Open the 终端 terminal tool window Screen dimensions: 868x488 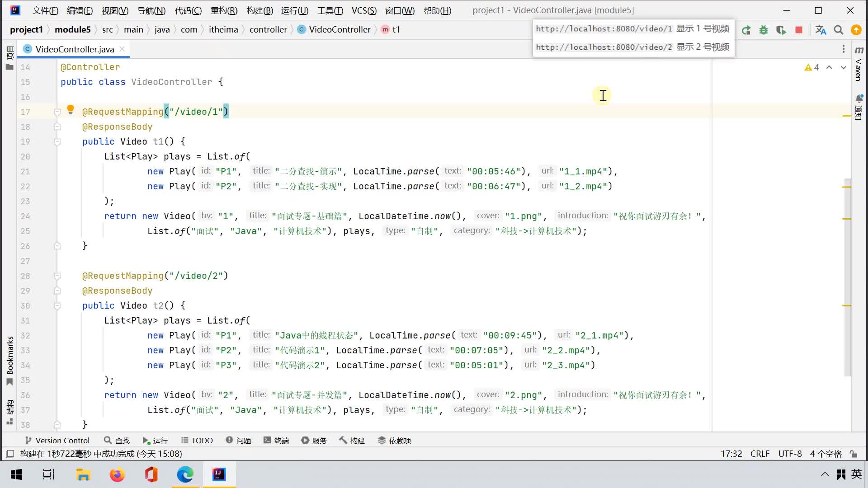tap(276, 441)
